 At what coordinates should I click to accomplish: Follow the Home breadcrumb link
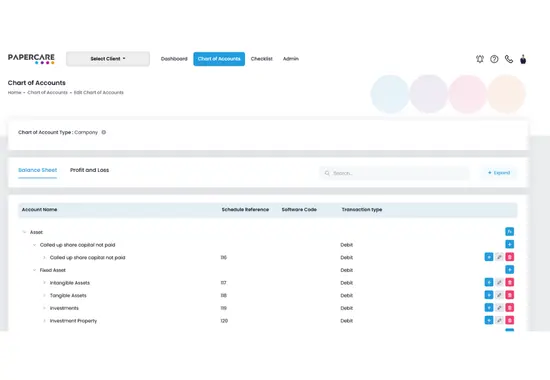(x=14, y=93)
